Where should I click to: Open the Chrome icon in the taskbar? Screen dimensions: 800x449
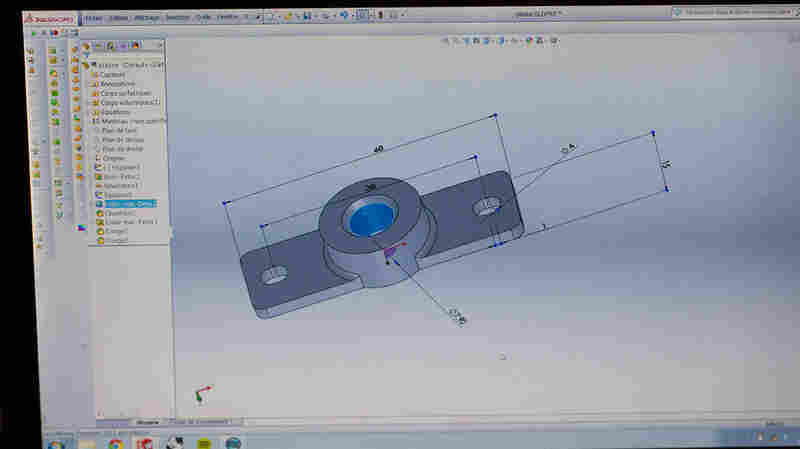(x=116, y=444)
